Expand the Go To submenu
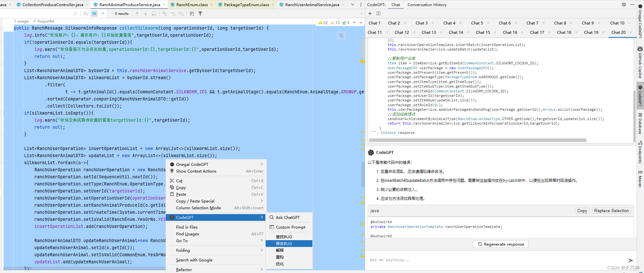644x273 pixels. (x=216, y=240)
